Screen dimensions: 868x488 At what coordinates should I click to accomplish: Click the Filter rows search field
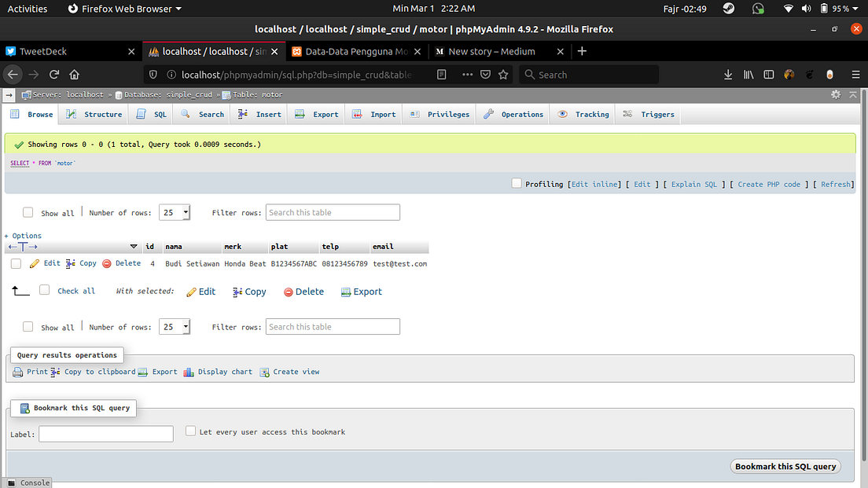coord(332,212)
